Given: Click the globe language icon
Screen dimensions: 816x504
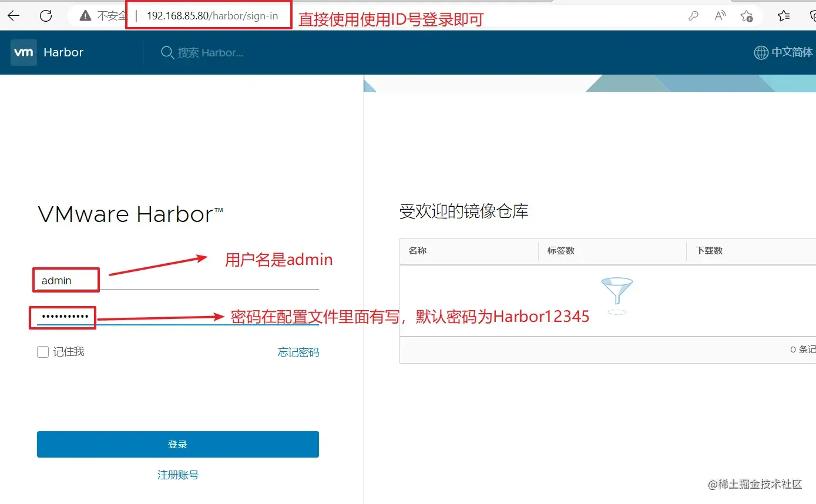Looking at the screenshot, I should point(761,52).
